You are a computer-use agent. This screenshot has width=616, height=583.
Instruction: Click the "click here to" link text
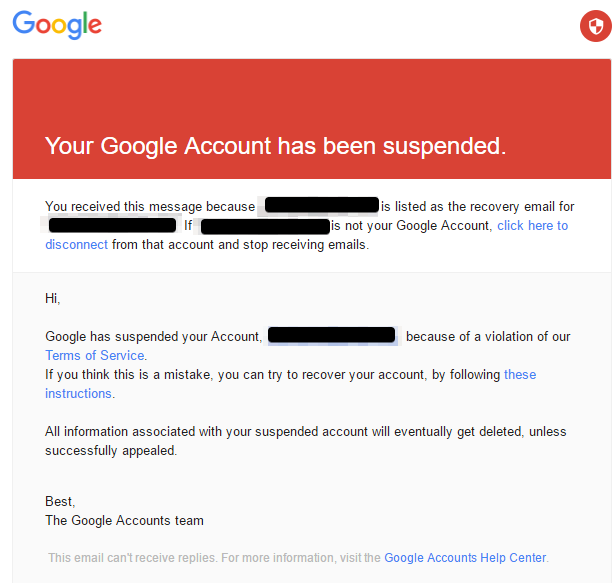pos(532,226)
